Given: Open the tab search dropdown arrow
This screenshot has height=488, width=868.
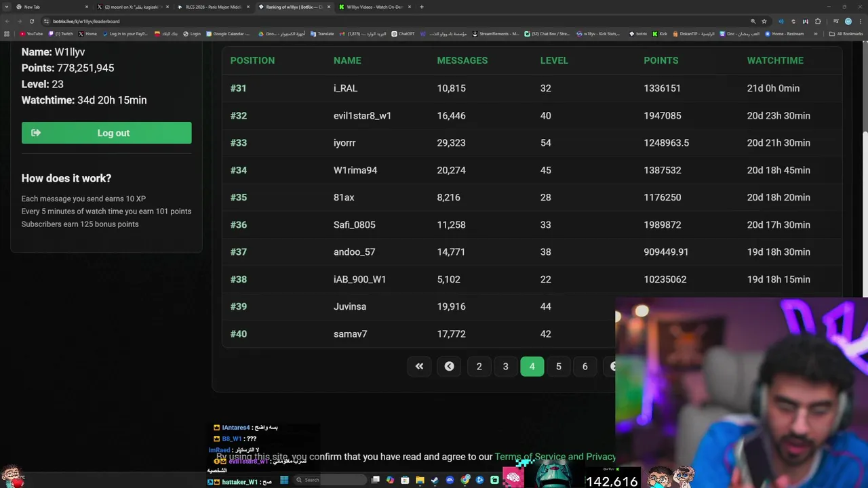Looking at the screenshot, I should point(5,7).
